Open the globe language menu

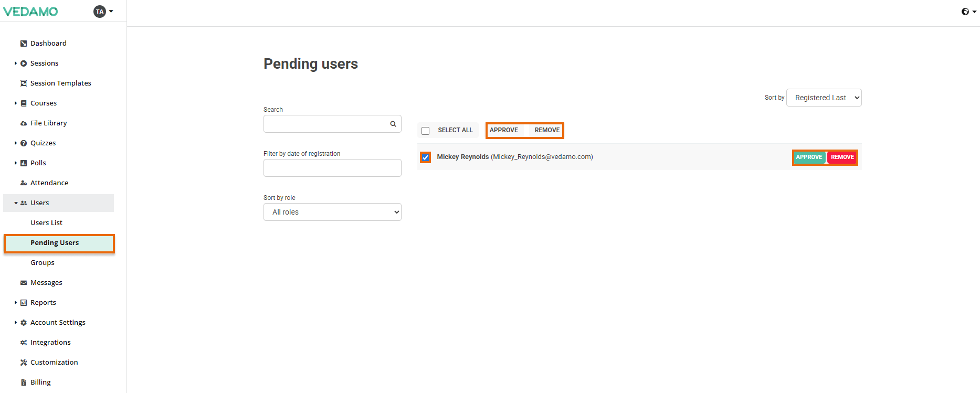pyautogui.click(x=968, y=12)
